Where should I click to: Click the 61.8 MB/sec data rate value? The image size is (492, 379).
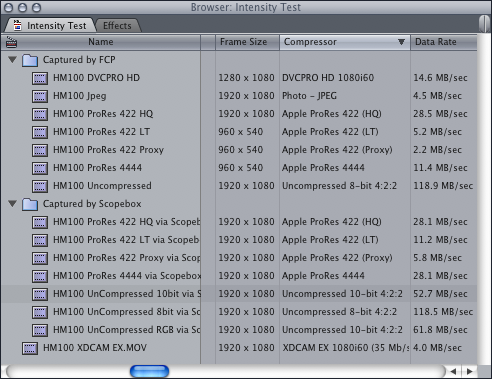[x=440, y=330]
